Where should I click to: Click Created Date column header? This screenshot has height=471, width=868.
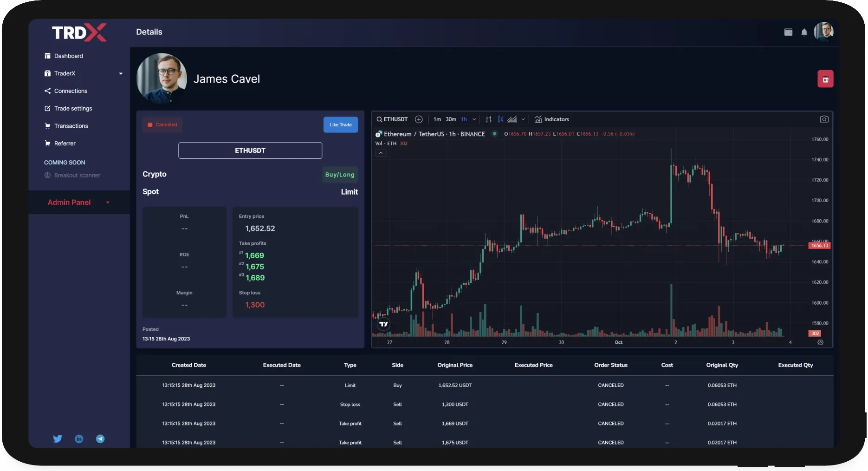(x=189, y=365)
